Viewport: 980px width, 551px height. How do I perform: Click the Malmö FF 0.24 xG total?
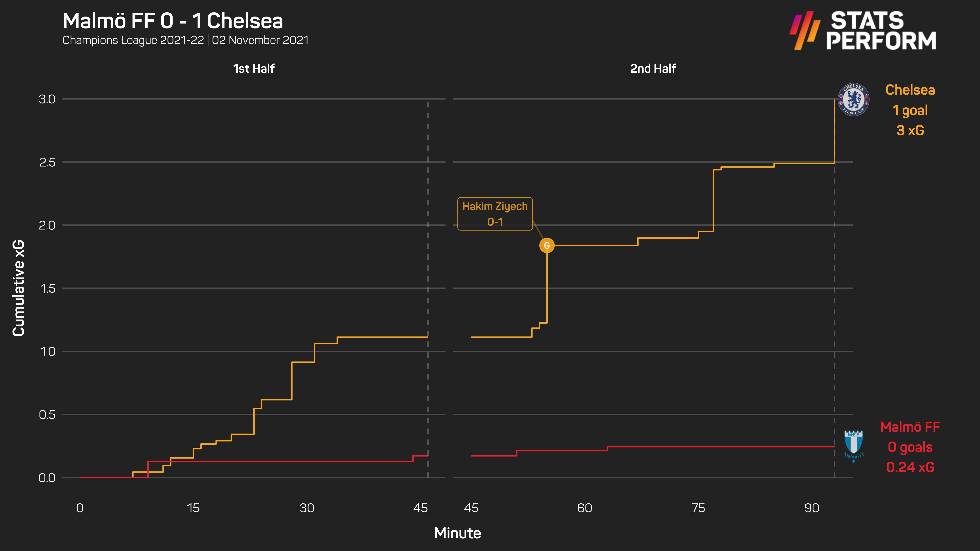[x=910, y=467]
